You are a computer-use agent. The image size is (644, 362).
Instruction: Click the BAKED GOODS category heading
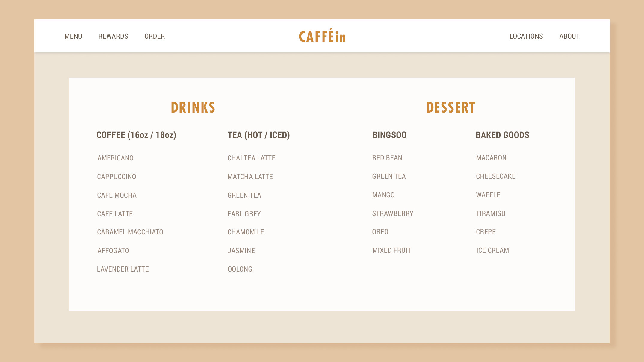coord(503,135)
